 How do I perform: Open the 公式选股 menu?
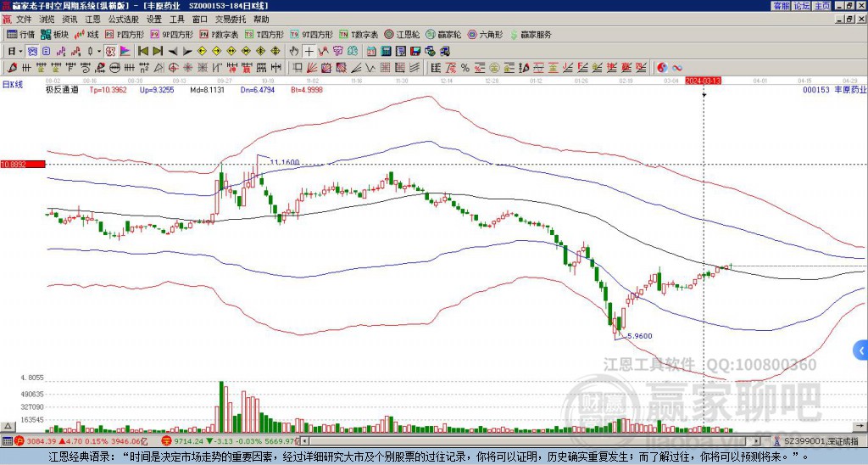(x=124, y=20)
